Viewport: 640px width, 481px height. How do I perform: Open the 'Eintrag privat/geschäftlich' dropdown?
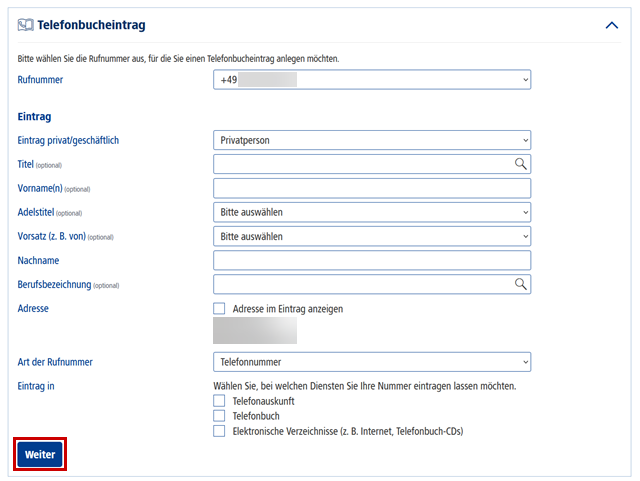coord(372,141)
